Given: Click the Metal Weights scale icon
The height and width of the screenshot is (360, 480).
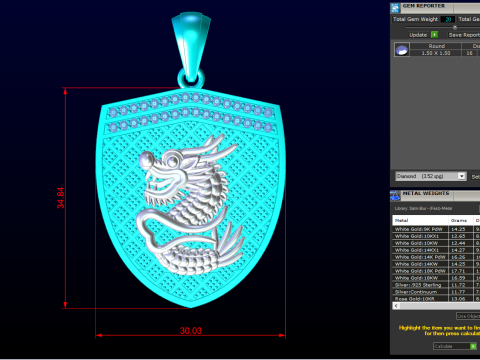Looking at the screenshot, I should point(395,196).
